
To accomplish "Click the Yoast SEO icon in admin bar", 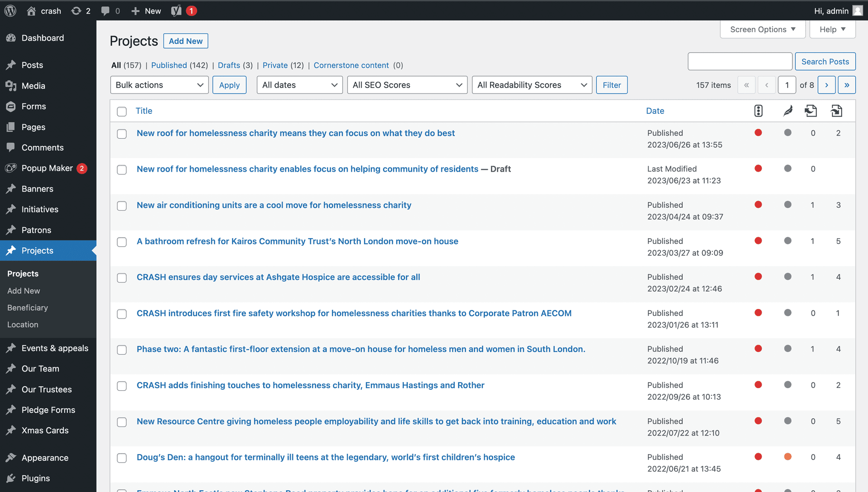I will 177,11.
